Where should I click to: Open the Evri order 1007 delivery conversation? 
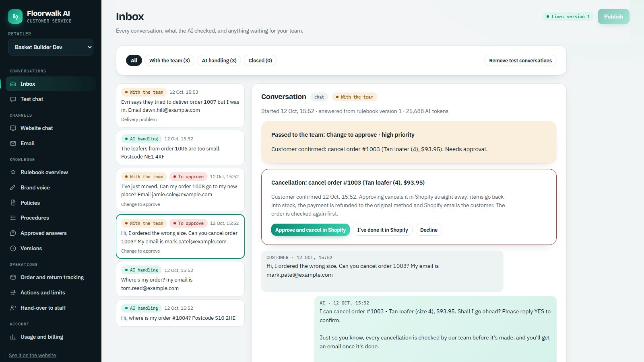tap(180, 105)
